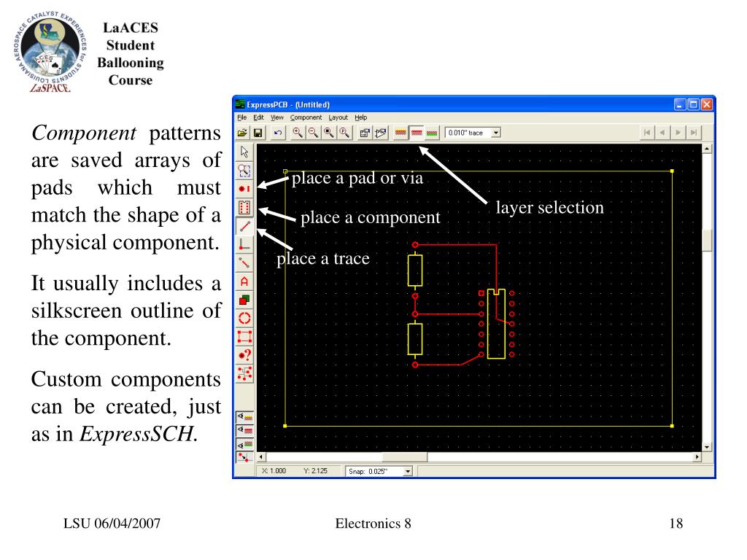747x560 pixels.
Task: Click the Y: 2.125 status readout
Action: [x=315, y=471]
